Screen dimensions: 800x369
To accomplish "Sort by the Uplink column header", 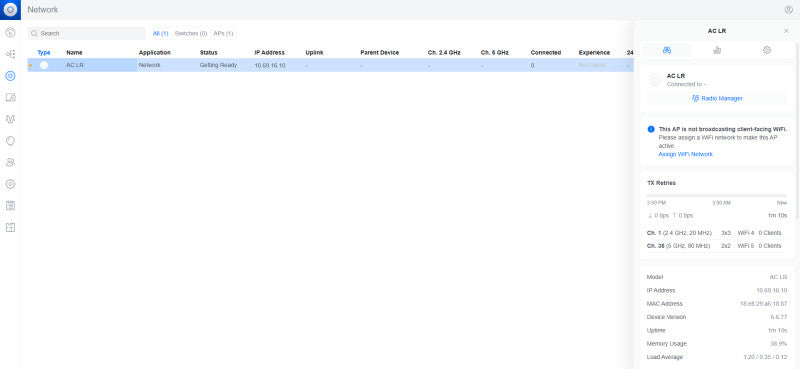I will [314, 53].
